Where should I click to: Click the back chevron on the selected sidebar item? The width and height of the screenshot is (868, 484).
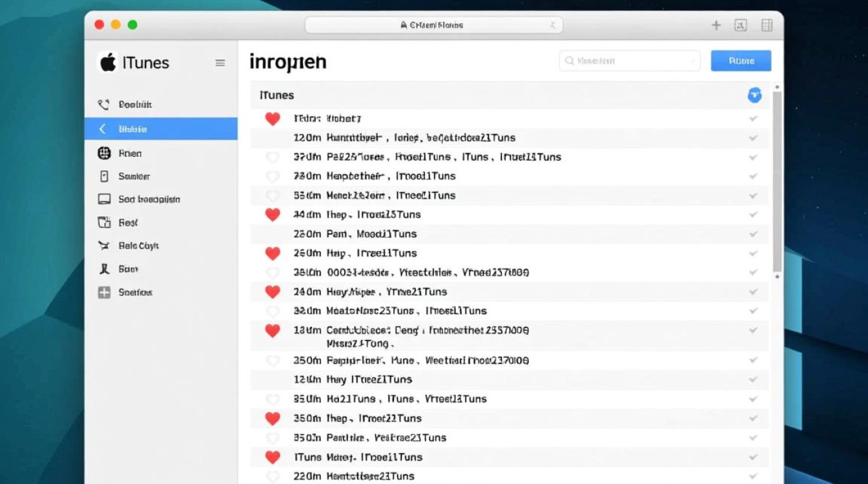[x=102, y=129]
